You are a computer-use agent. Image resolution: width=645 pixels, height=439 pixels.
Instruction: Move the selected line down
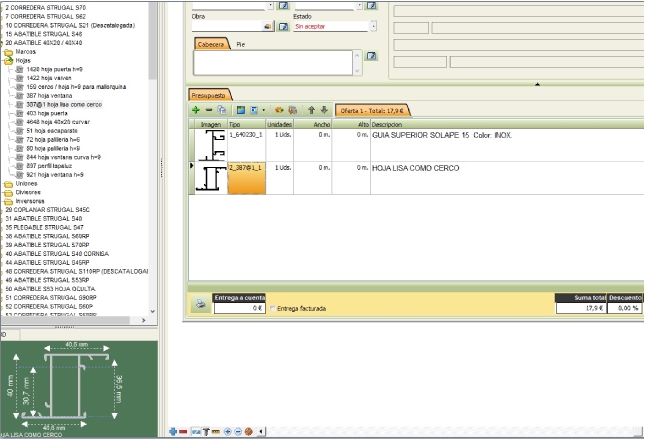[324, 110]
